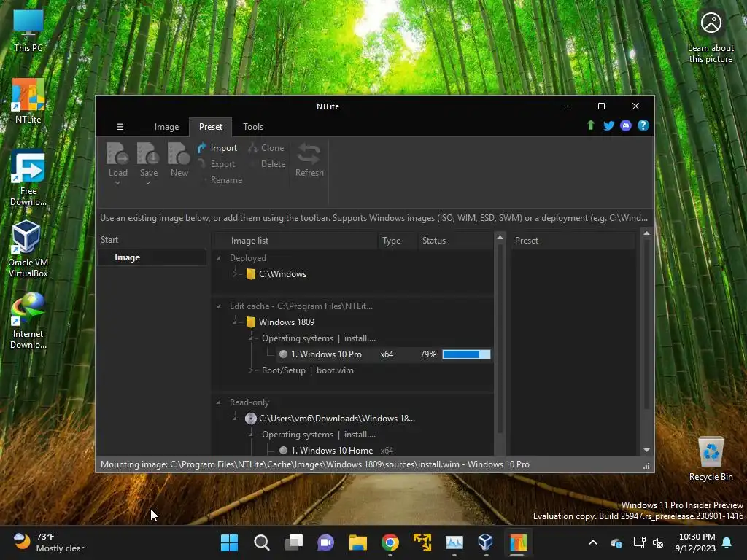The image size is (747, 560).
Task: Show hidden system tray icons
Action: coord(593,542)
